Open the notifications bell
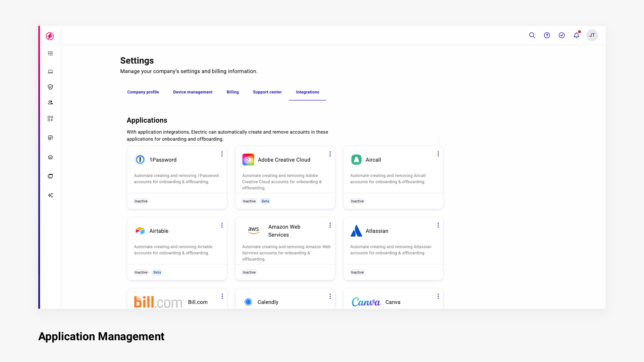The image size is (644, 362). [x=576, y=35]
